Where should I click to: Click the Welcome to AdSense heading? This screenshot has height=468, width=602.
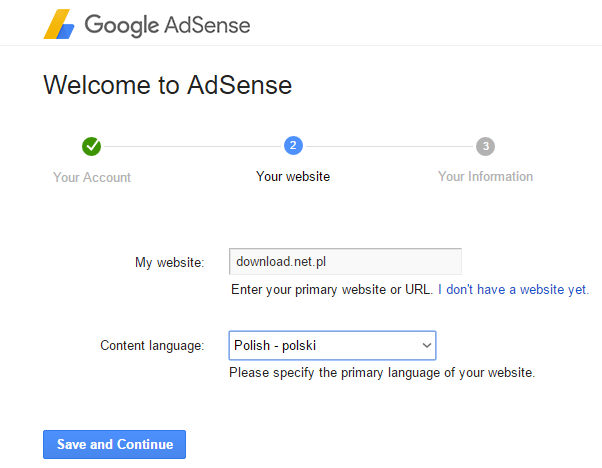pyautogui.click(x=167, y=85)
